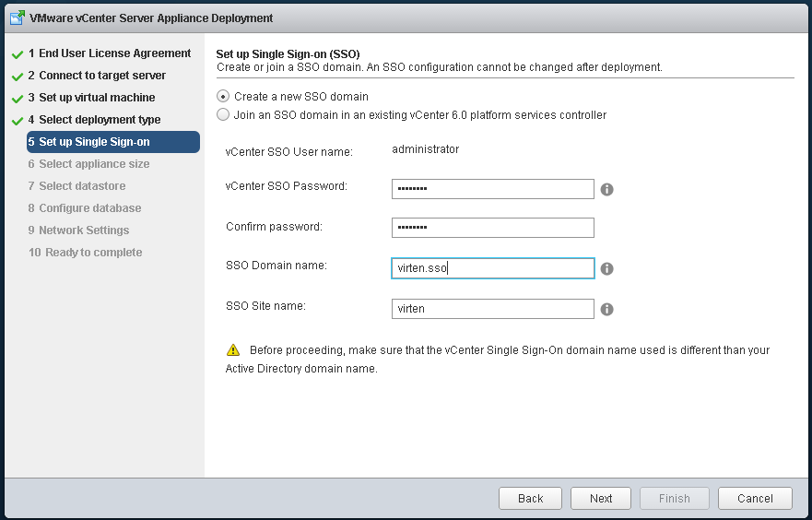Cancel the deployment wizard
Image resolution: width=812 pixels, height=520 pixels.
click(755, 498)
